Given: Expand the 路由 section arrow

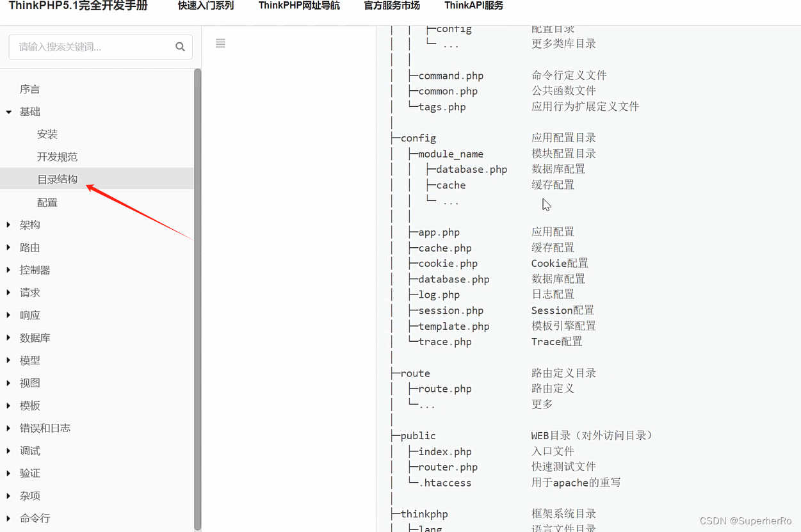Looking at the screenshot, I should tap(8, 247).
